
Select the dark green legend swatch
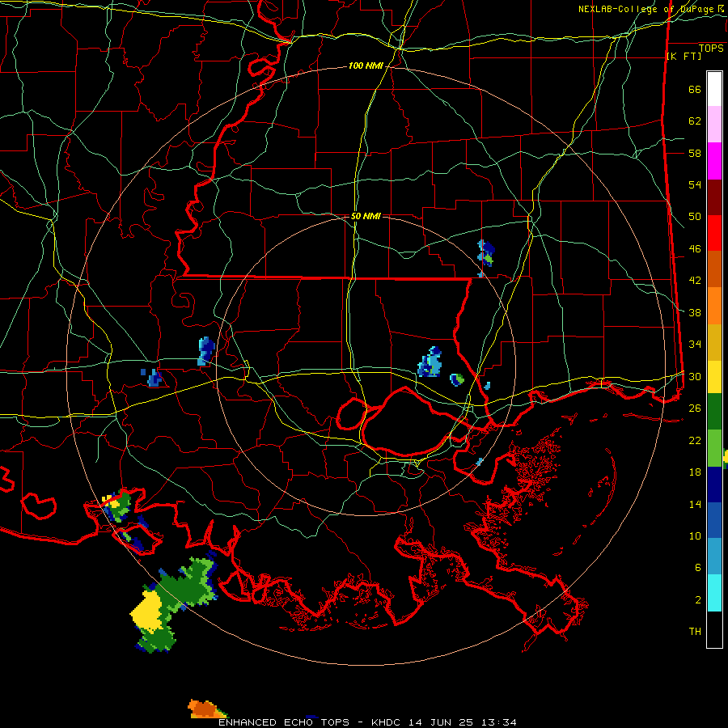(x=714, y=412)
